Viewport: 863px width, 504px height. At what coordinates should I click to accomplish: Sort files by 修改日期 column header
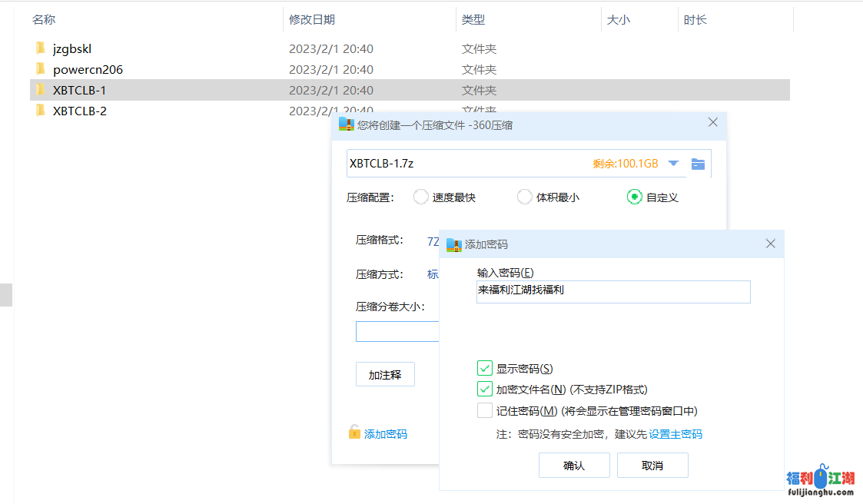click(x=312, y=20)
